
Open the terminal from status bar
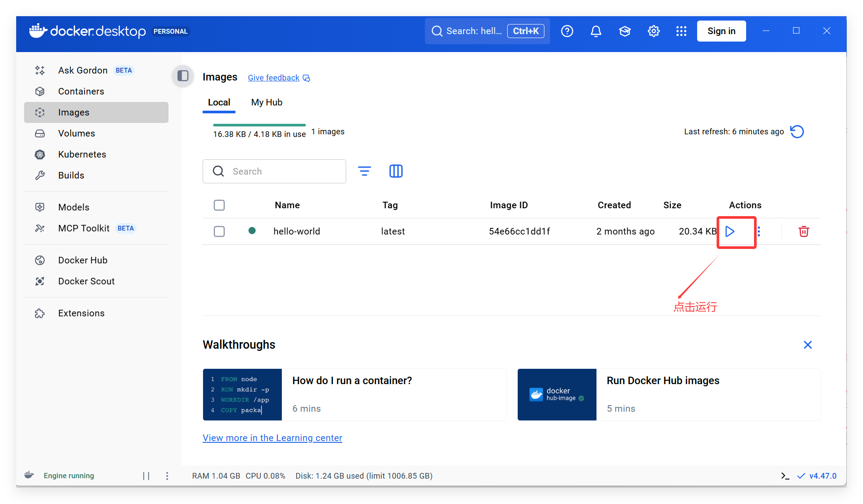point(785,476)
